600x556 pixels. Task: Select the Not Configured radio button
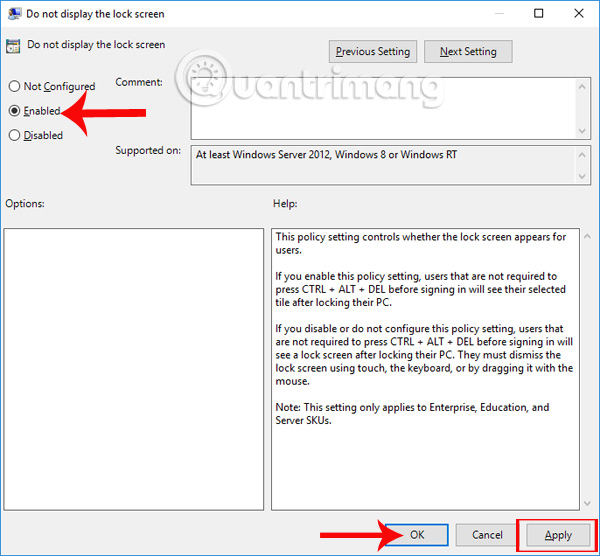(14, 86)
